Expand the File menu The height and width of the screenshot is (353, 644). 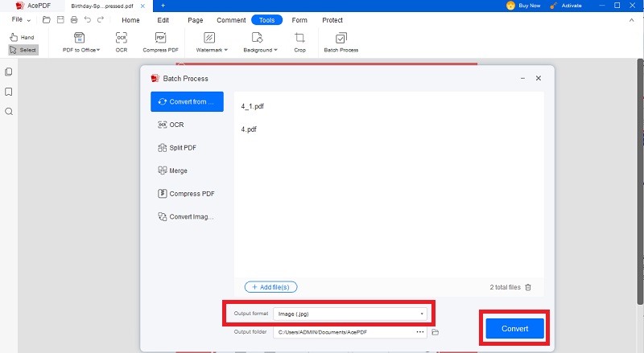point(21,20)
